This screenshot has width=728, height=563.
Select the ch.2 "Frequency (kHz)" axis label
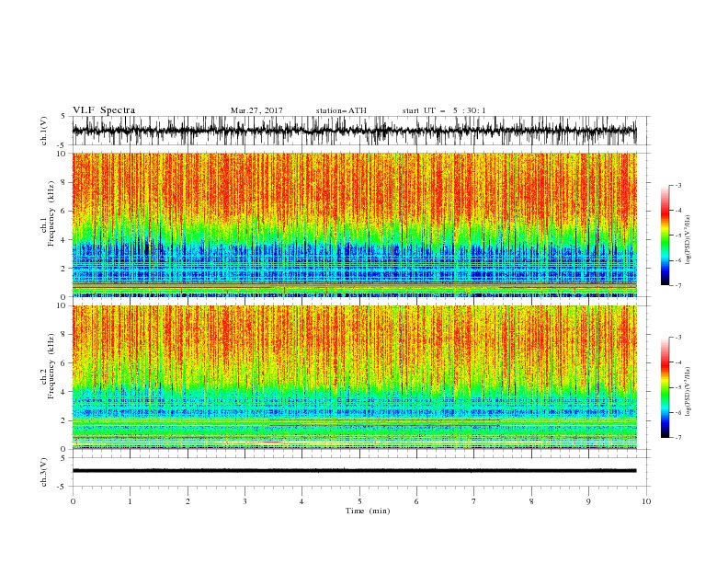[51, 366]
